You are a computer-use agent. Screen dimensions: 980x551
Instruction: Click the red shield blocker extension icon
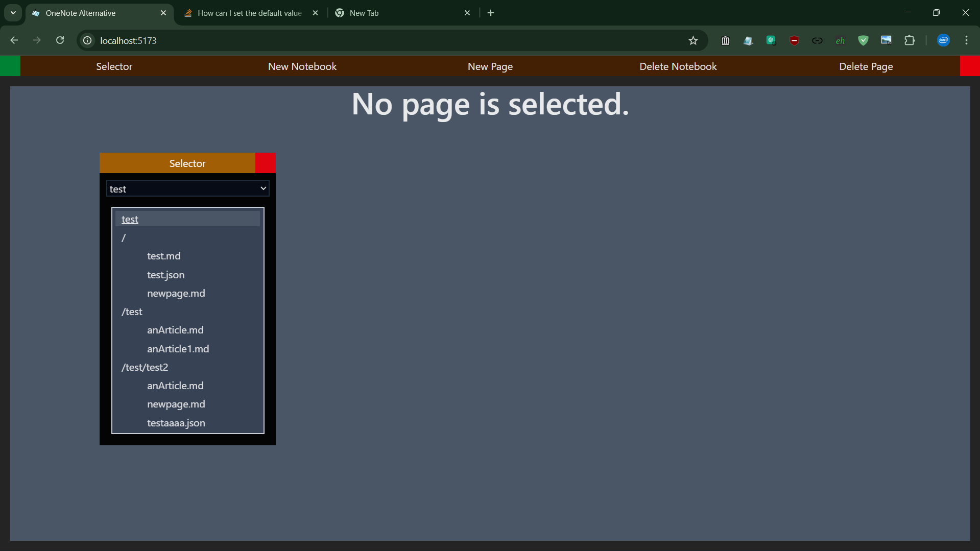(x=794, y=40)
